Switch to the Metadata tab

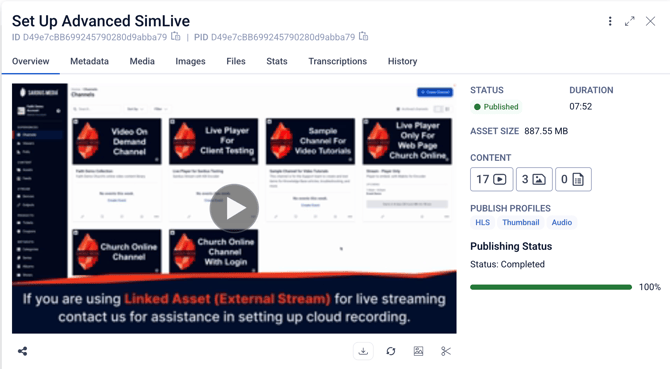coord(89,62)
